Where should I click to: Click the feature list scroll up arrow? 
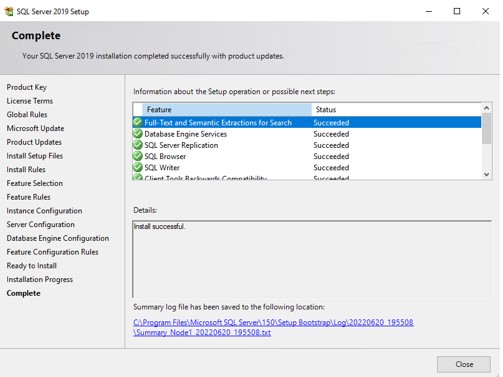[x=486, y=108]
